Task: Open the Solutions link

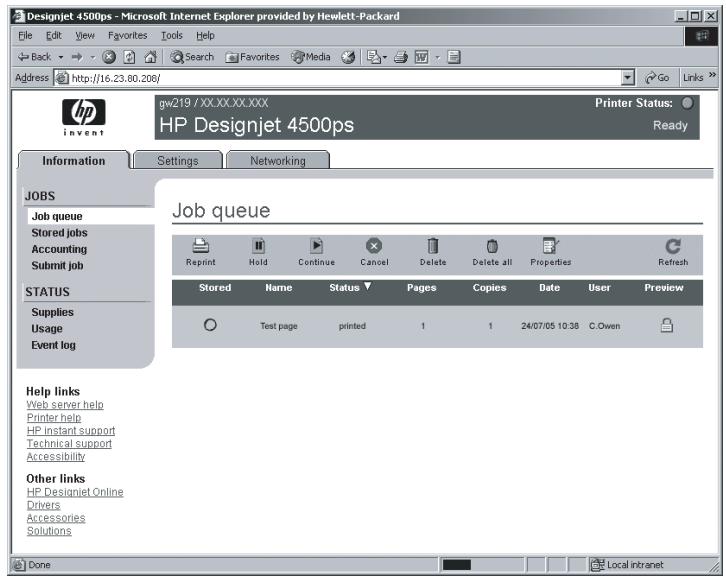Action: coord(49,531)
